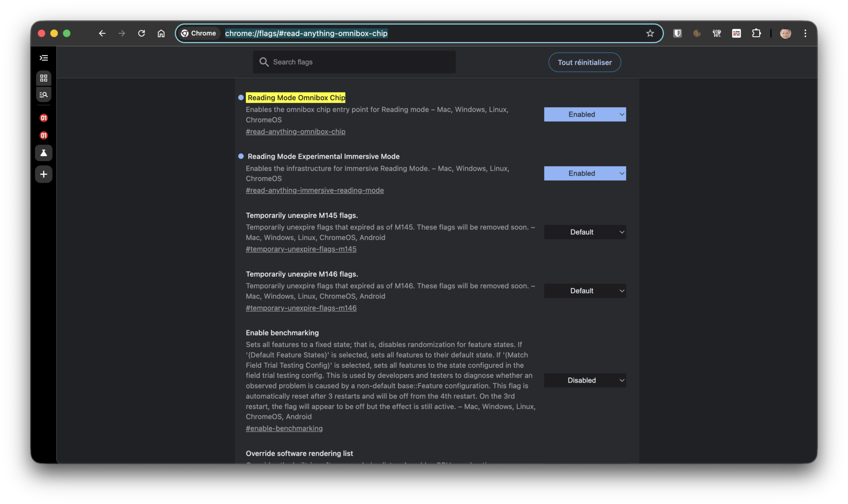This screenshot has height=504, width=848.
Task: Open Chrome's three-dot menu
Action: [805, 33]
